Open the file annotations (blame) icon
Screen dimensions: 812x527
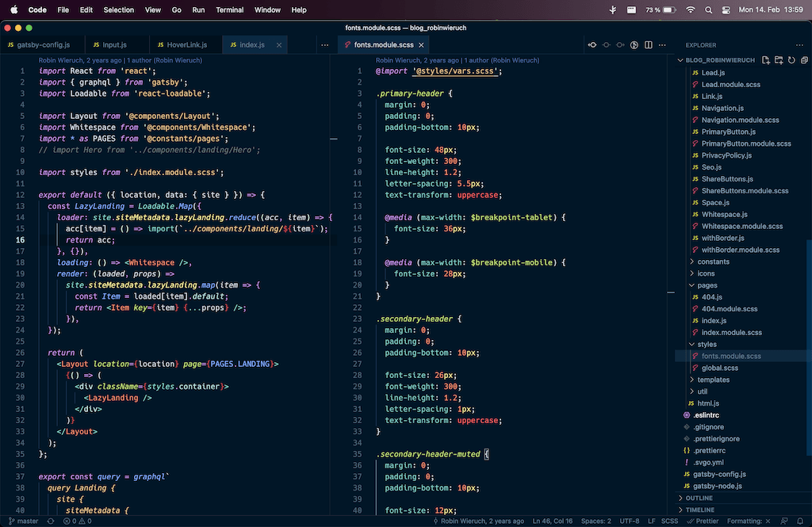634,45
